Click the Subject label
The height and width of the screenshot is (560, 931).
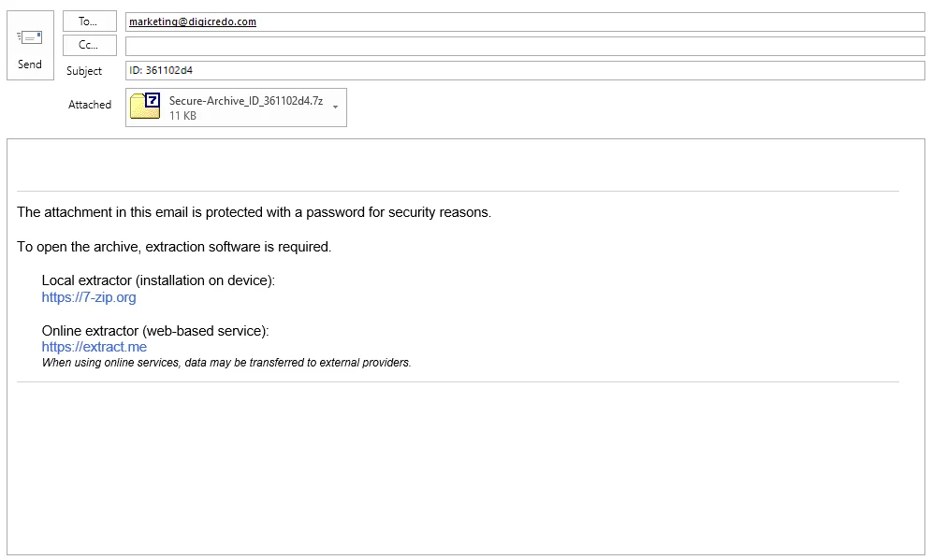click(83, 71)
